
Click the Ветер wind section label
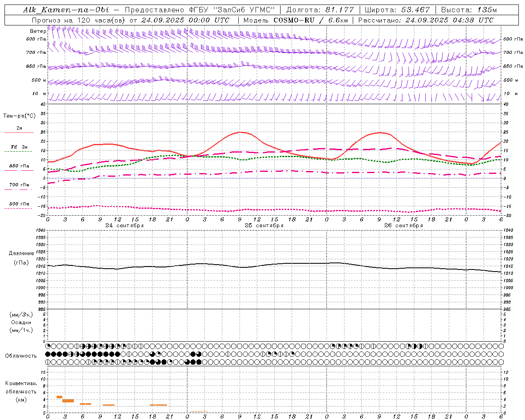pos(38,31)
